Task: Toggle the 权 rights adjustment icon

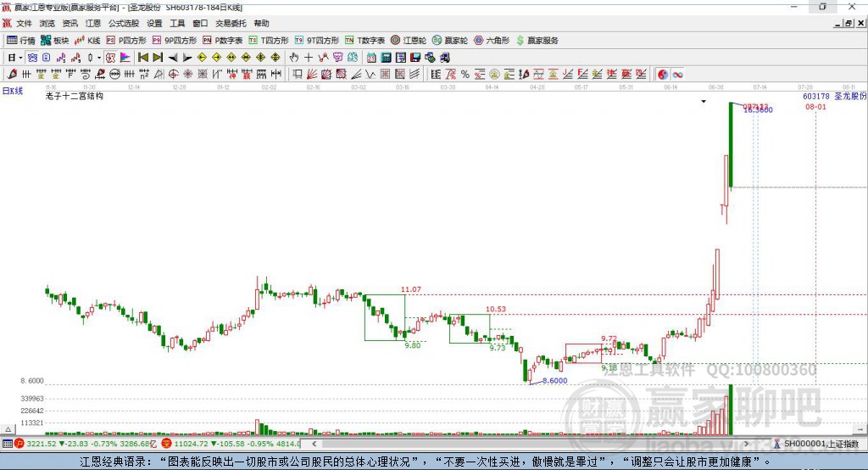Action: 111,58
